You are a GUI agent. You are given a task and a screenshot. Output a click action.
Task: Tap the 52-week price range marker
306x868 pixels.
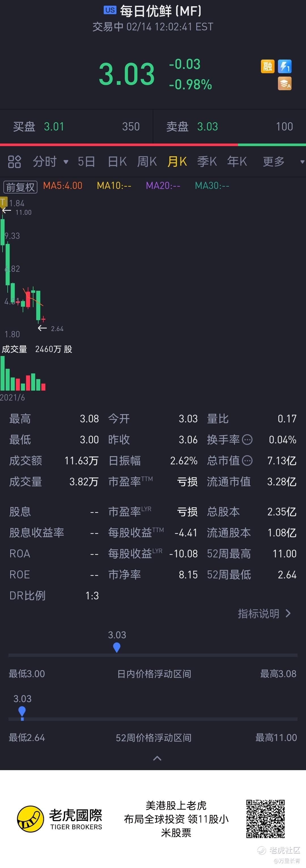22,712
